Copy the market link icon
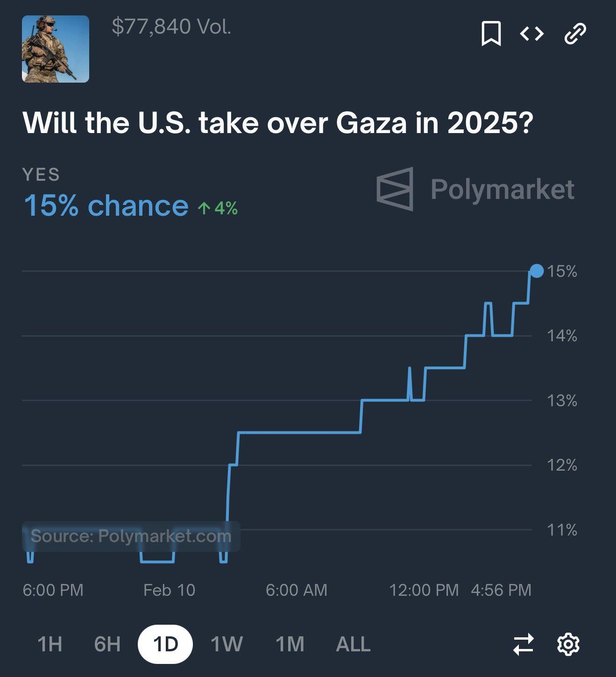Screen dimensions: 616x677 (x=575, y=34)
